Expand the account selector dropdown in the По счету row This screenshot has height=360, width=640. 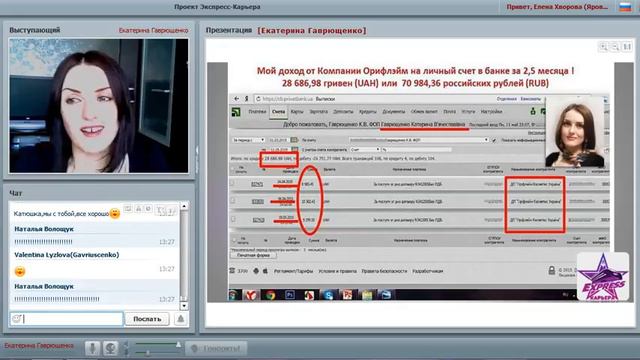click(x=419, y=140)
